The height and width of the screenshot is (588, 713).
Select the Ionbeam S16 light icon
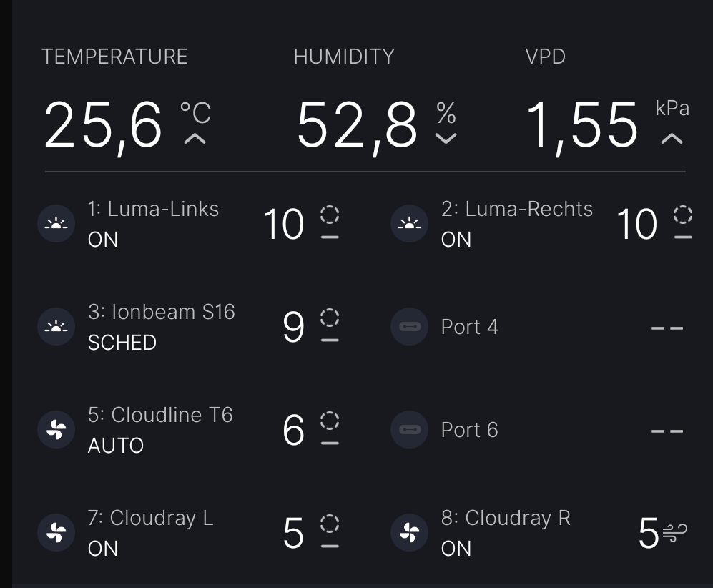[56, 327]
